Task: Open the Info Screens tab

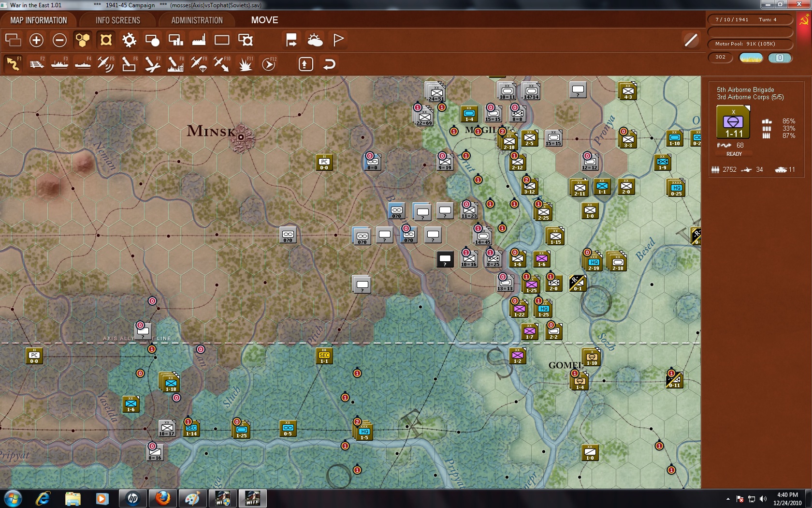Action: pyautogui.click(x=118, y=20)
